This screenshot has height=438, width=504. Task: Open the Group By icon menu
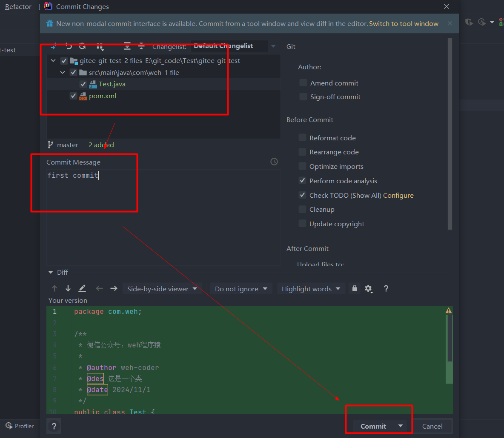click(100, 47)
